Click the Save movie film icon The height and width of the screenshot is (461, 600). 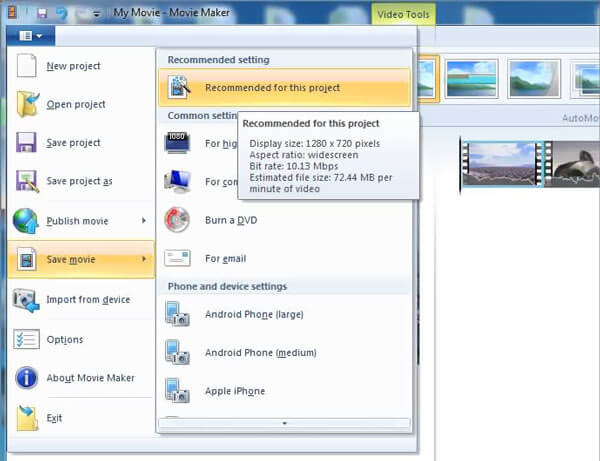(x=26, y=259)
